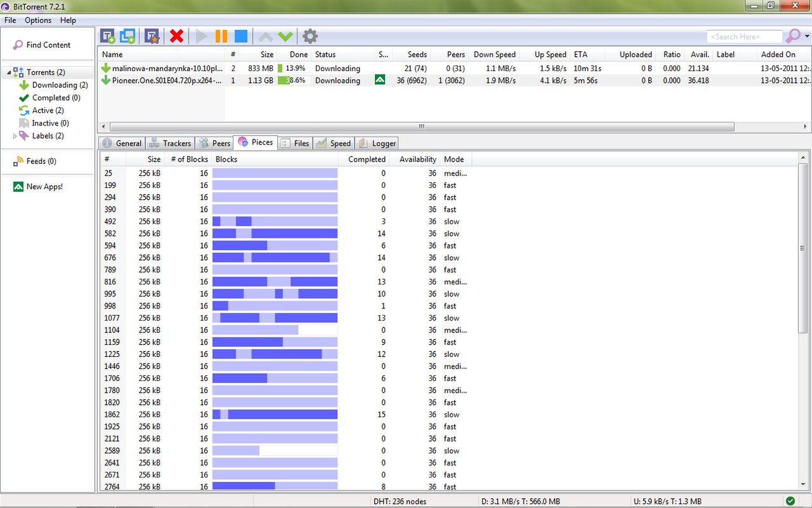Sort pieces by Completed column header
This screenshot has height=508, width=812.
coord(363,159)
